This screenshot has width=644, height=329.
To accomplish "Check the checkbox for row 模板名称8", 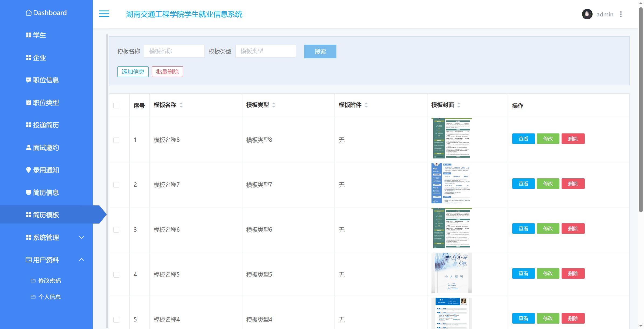I will coord(116,140).
